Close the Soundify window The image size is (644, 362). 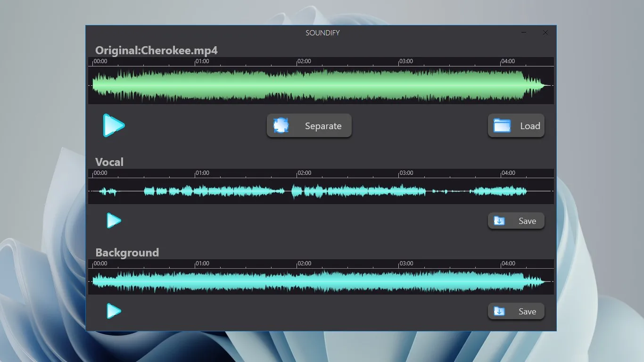pos(545,33)
